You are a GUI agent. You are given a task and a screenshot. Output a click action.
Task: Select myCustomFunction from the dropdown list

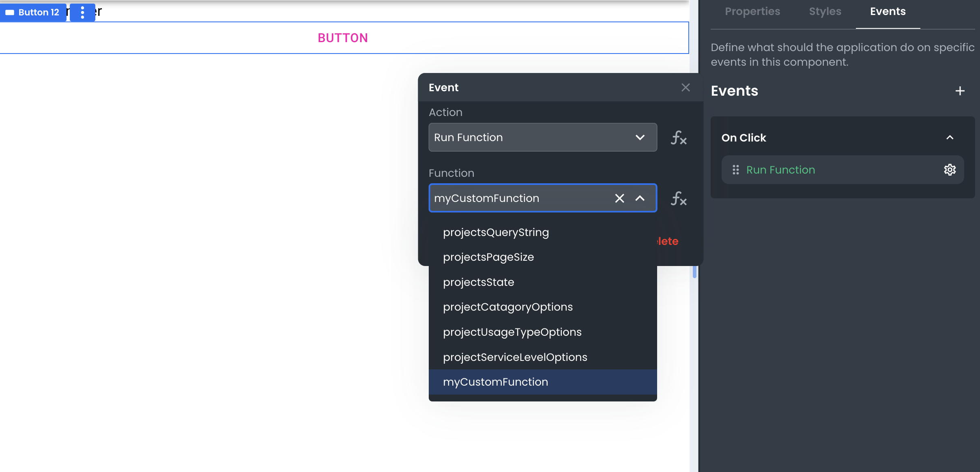click(x=496, y=381)
